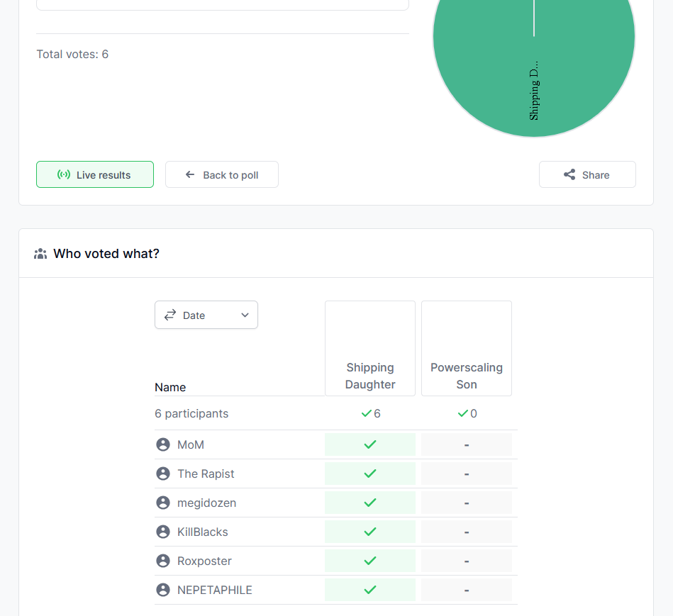Image resolution: width=673 pixels, height=616 pixels.
Task: Click MoM's Shipping Daughter checkmark cell
Action: tap(369, 444)
